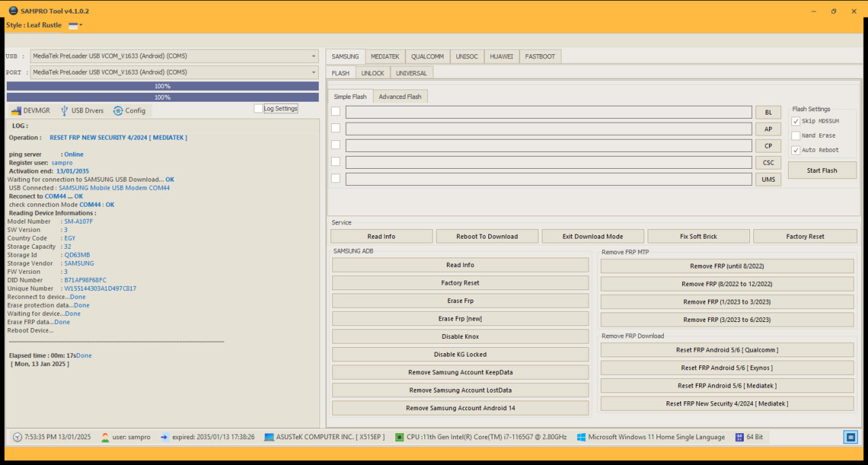
Task: Click Remove FRP (until 8/2022) button
Action: click(x=727, y=266)
